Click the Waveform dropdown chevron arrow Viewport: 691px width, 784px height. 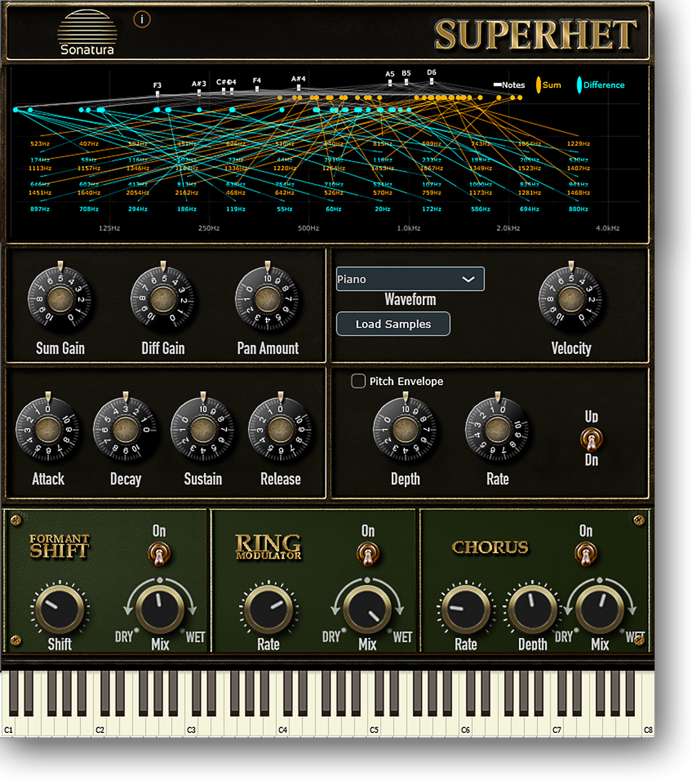click(468, 279)
